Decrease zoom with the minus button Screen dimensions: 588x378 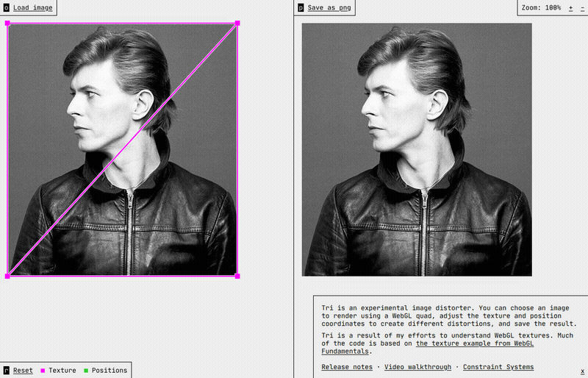(582, 8)
